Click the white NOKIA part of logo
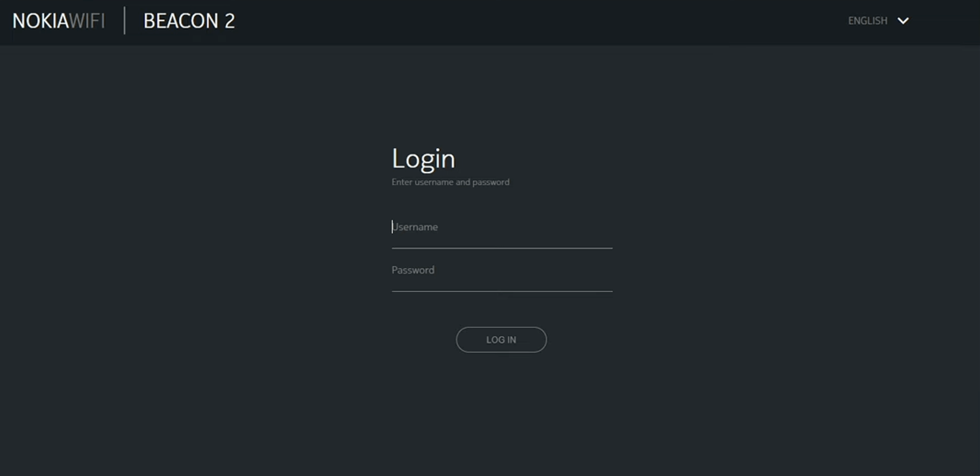Viewport: 980px width, 476px height. coord(40,21)
